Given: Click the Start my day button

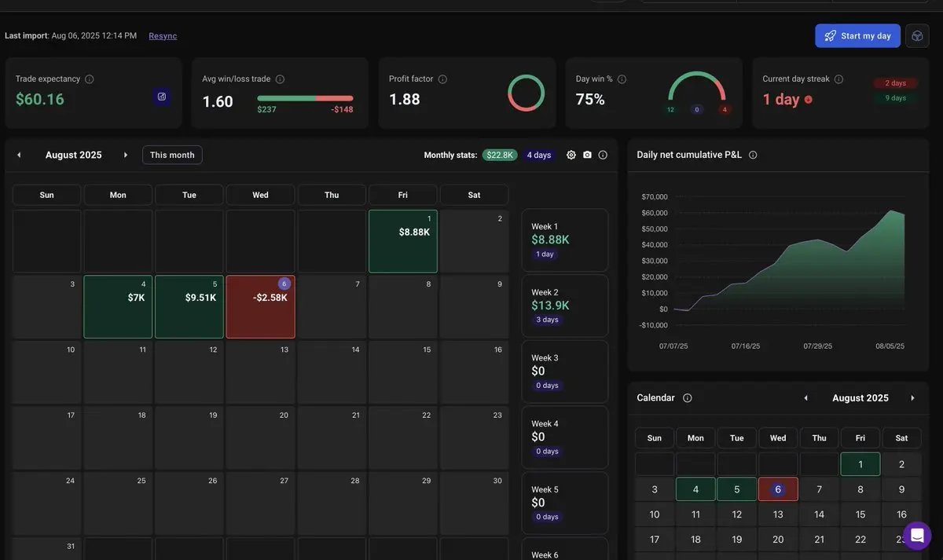Looking at the screenshot, I should [x=857, y=35].
